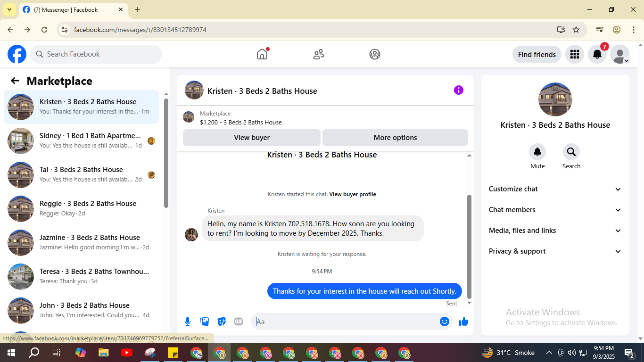Focus the Search Facebook field
Viewport: 644px width, 362px height.
pos(96,54)
